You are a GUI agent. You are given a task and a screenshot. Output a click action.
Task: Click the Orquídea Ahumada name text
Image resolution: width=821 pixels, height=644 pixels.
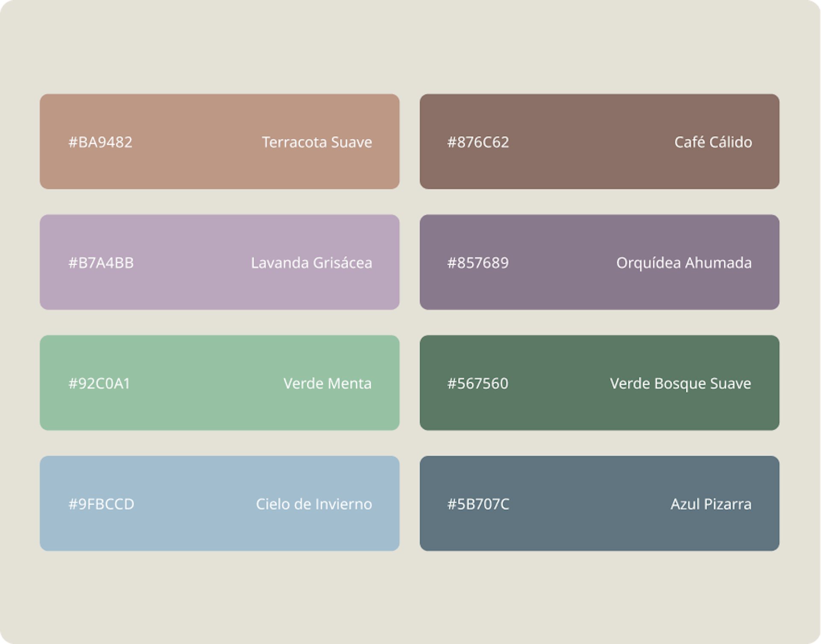(684, 263)
